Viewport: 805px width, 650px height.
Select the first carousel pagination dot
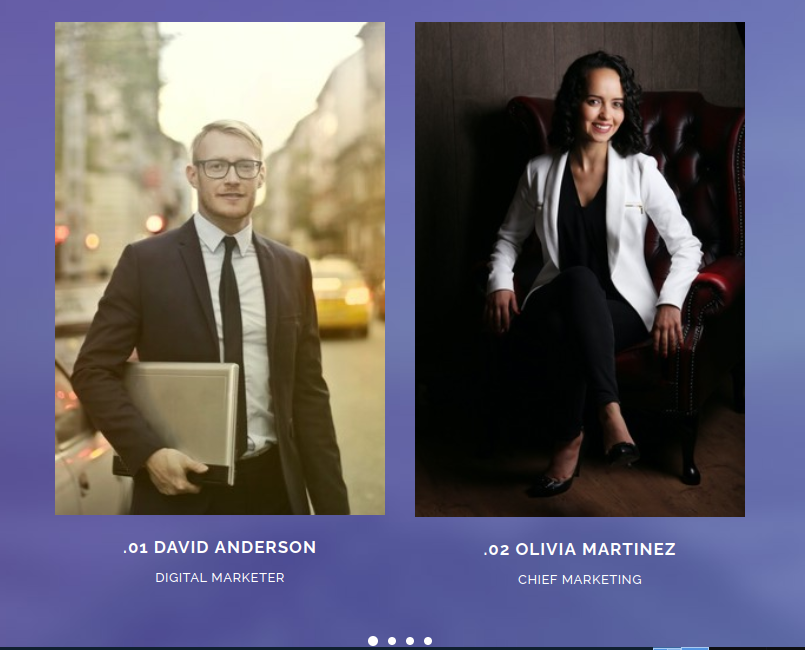(x=373, y=641)
